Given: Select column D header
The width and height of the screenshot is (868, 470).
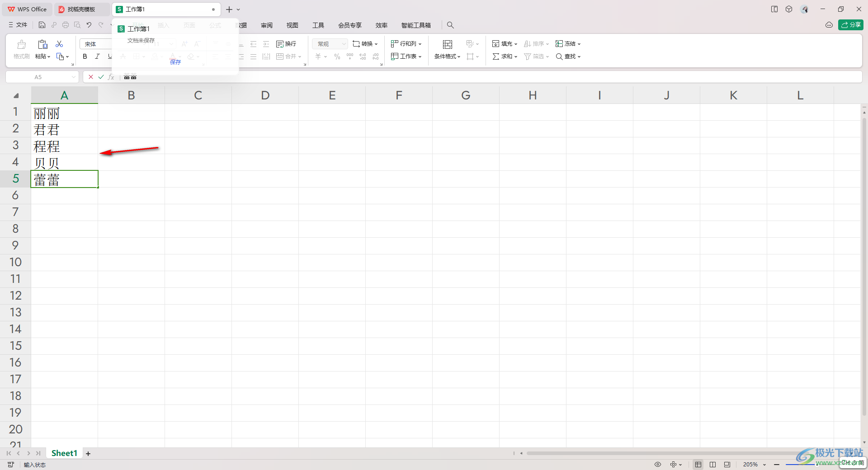Looking at the screenshot, I should 265,95.
